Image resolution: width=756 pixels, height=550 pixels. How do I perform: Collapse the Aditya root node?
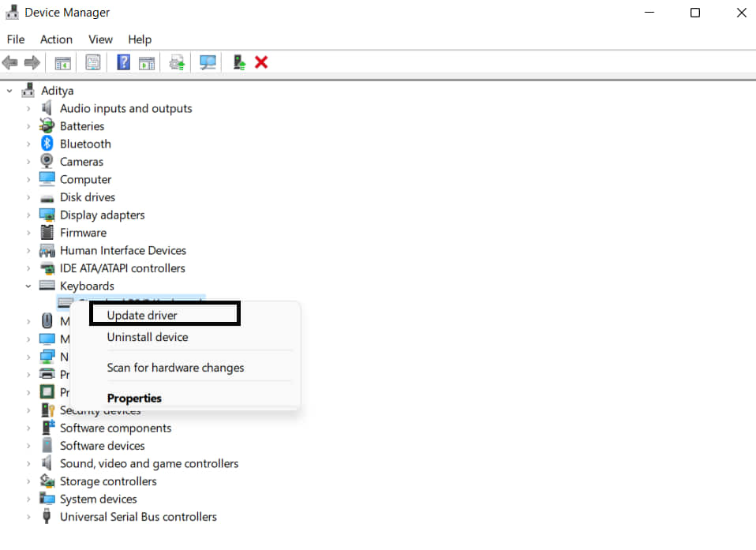9,91
